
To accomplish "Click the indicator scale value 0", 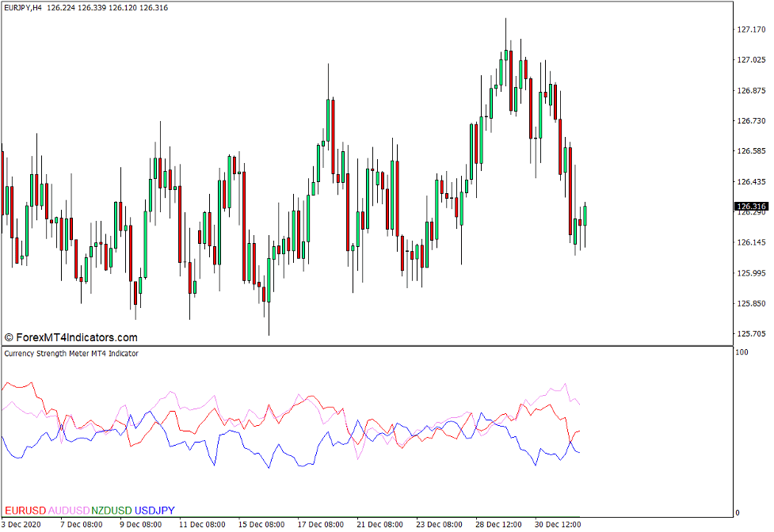I will (x=738, y=513).
